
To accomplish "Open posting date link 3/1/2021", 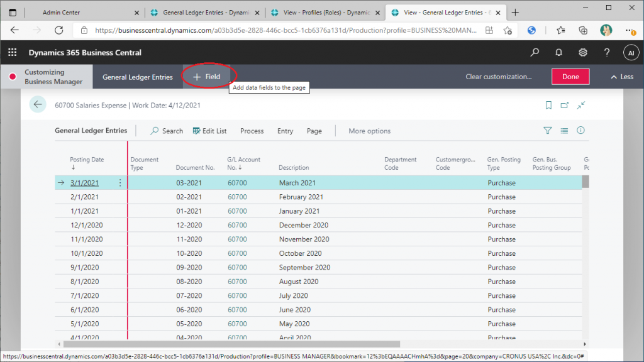I will point(85,183).
